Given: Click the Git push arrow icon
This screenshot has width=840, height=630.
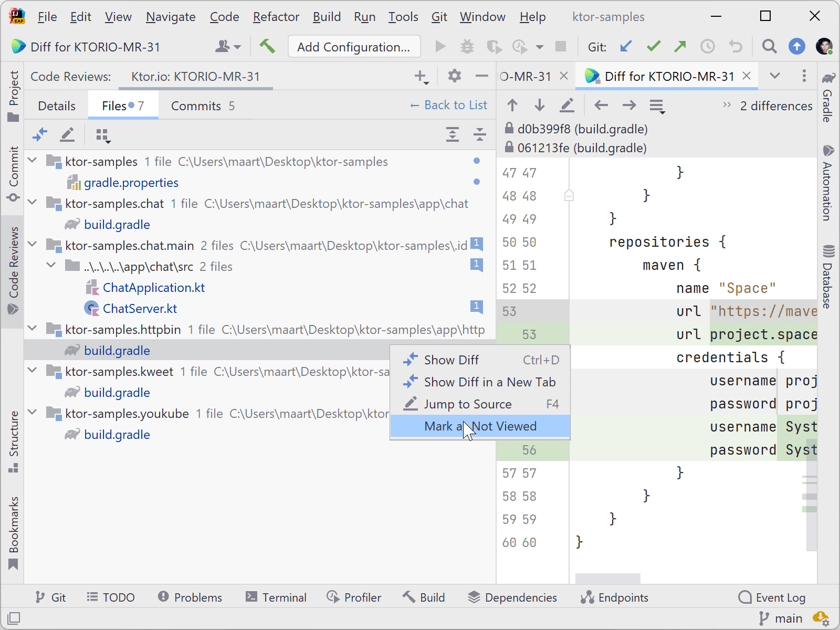Looking at the screenshot, I should click(x=680, y=47).
